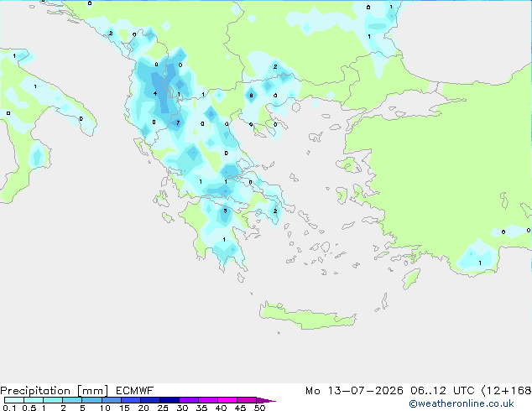
Task: Pick the 45 to 50 mm legend swatch
Action: pos(247,400)
